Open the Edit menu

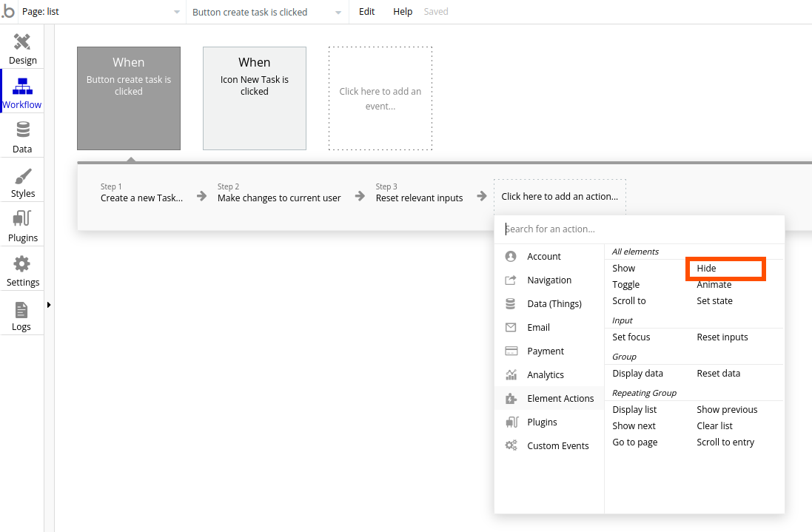coord(366,11)
